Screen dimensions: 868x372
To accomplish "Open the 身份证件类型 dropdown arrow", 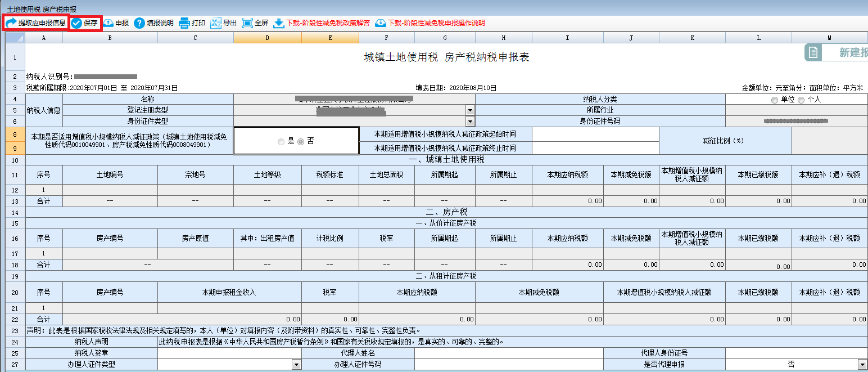I will (470, 121).
